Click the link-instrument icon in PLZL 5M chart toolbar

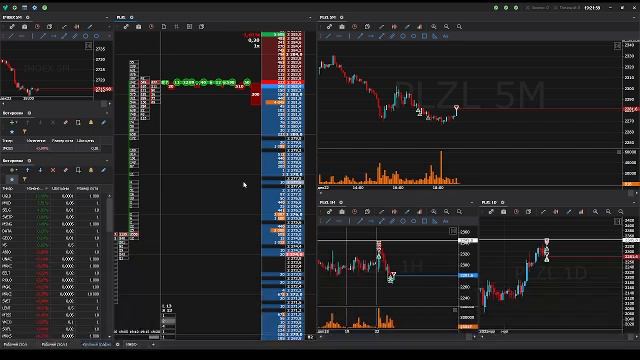pyautogui.click(x=329, y=27)
